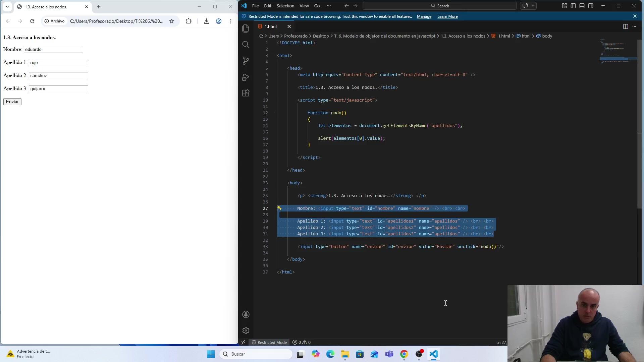Image resolution: width=644 pixels, height=362 pixels.
Task: Open the Run and Debug view
Action: tap(246, 77)
